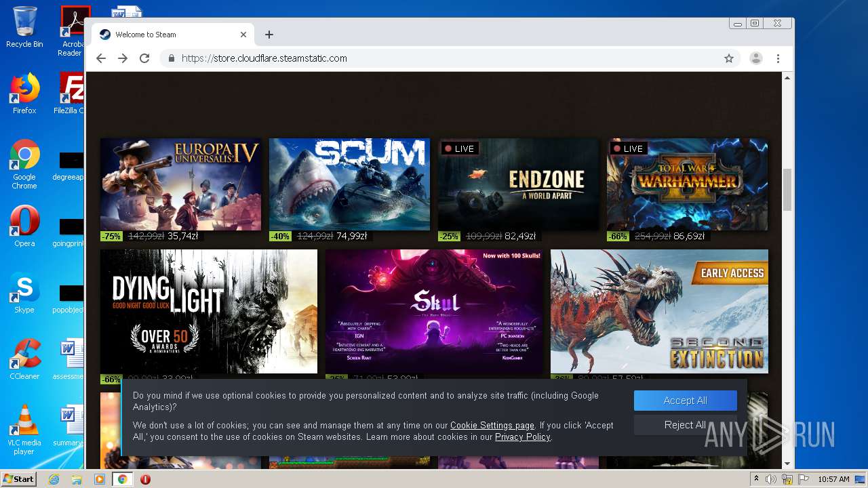Open the FileZilla desktop icon

tap(70, 94)
